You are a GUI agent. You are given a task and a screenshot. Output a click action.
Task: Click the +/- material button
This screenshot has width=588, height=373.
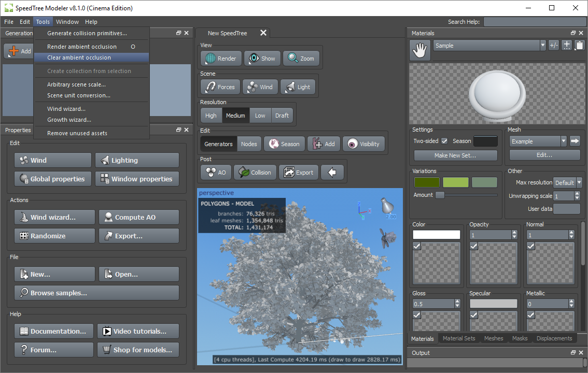(x=553, y=45)
